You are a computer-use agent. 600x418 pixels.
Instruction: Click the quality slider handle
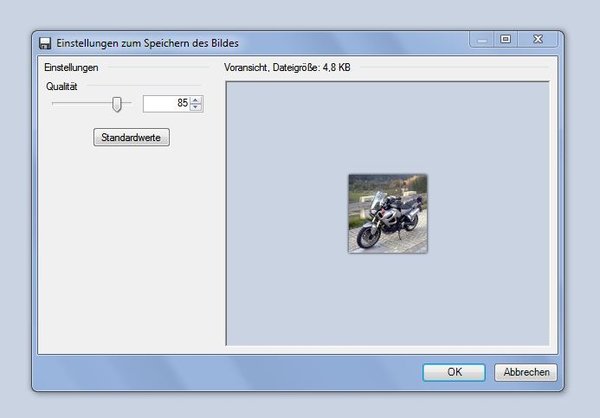pyautogui.click(x=117, y=103)
